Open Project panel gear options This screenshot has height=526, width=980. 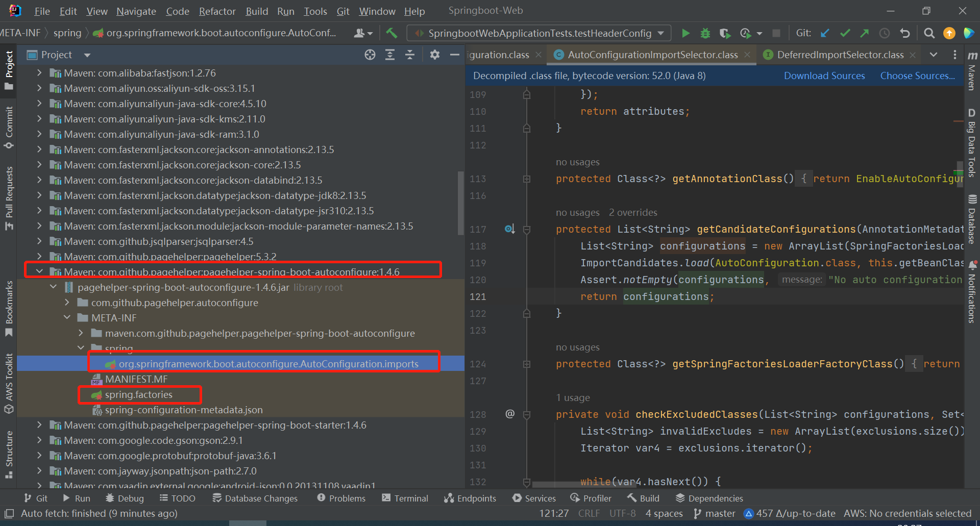click(434, 55)
